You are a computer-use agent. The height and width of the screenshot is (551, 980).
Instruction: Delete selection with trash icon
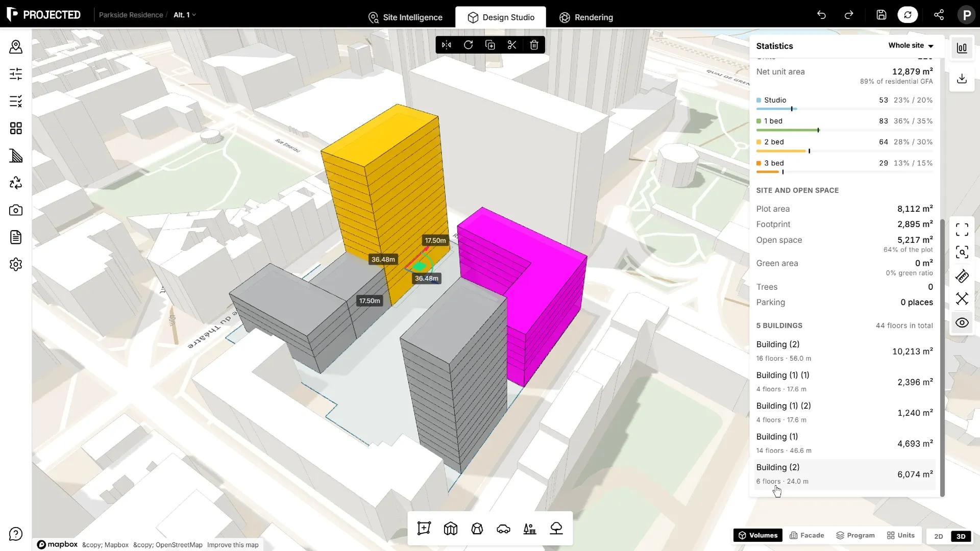[x=534, y=45]
